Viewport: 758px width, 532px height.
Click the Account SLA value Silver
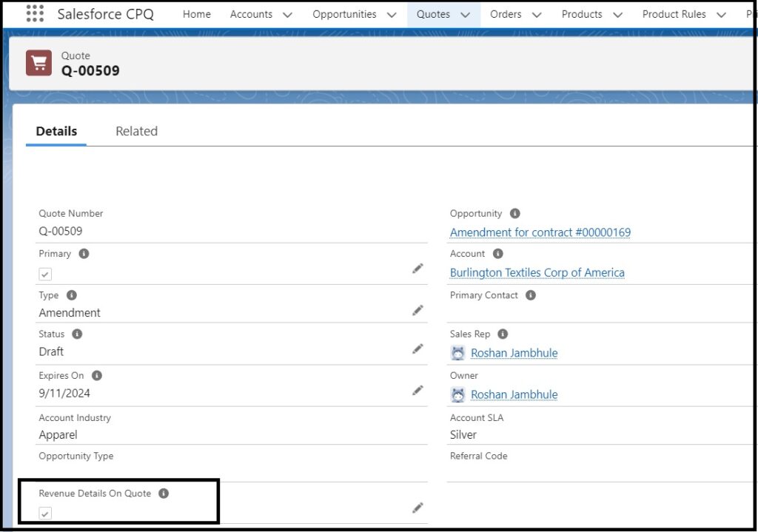point(463,435)
